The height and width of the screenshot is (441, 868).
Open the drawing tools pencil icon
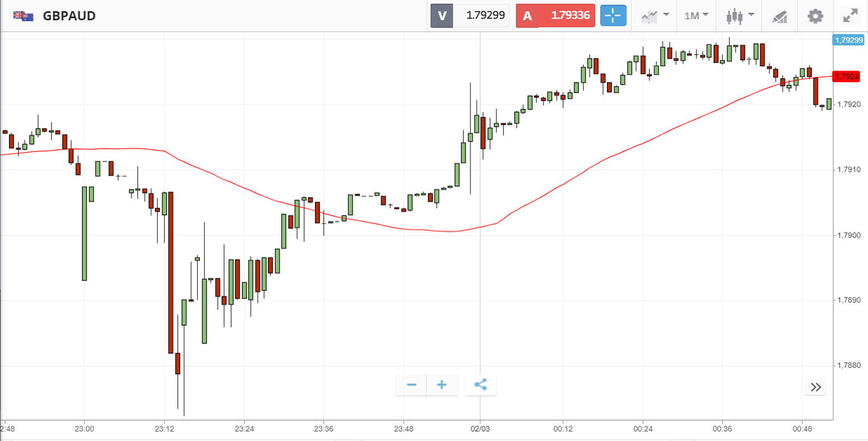(779, 16)
